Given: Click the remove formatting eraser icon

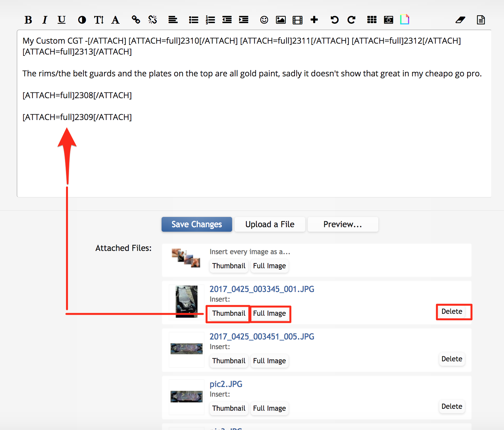Looking at the screenshot, I should (460, 20).
